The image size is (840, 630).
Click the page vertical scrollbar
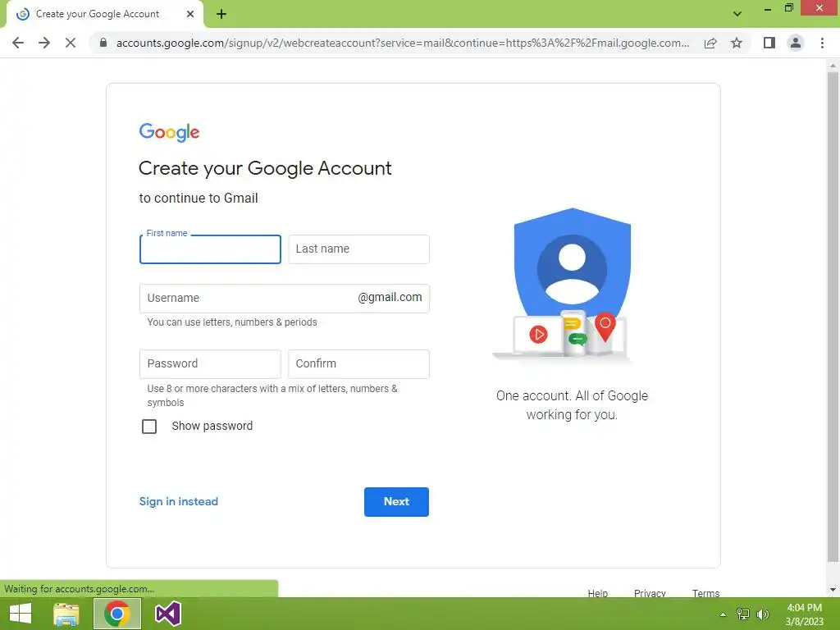click(x=833, y=317)
